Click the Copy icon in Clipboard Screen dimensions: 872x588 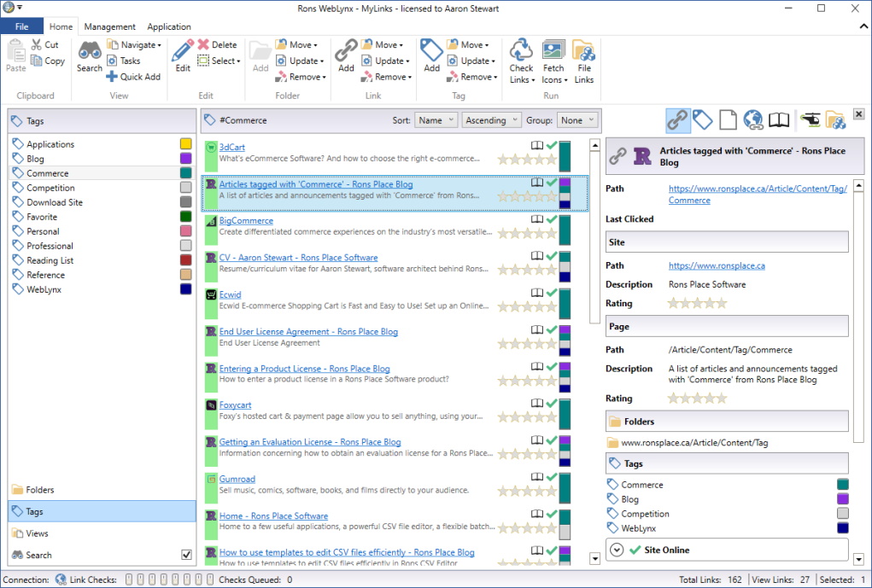click(37, 61)
